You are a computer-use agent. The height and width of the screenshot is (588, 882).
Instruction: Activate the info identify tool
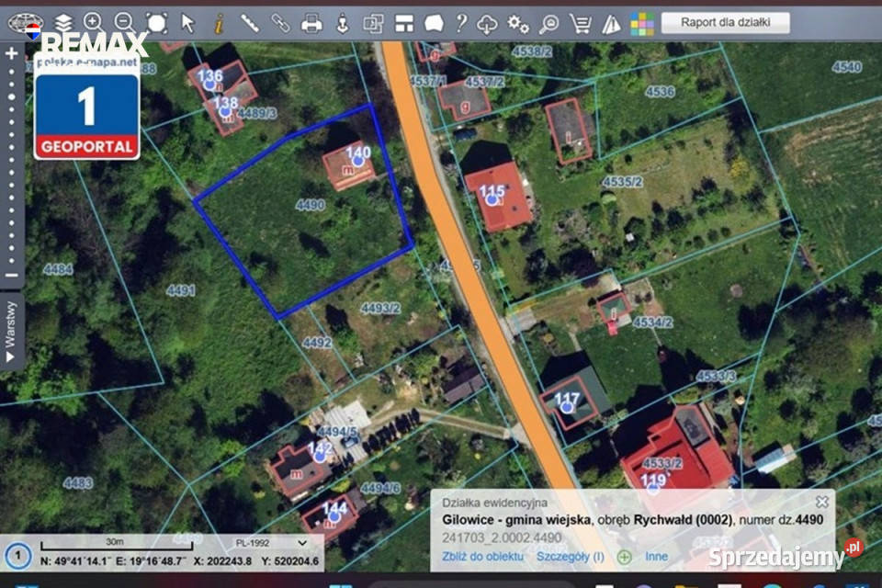[219, 24]
